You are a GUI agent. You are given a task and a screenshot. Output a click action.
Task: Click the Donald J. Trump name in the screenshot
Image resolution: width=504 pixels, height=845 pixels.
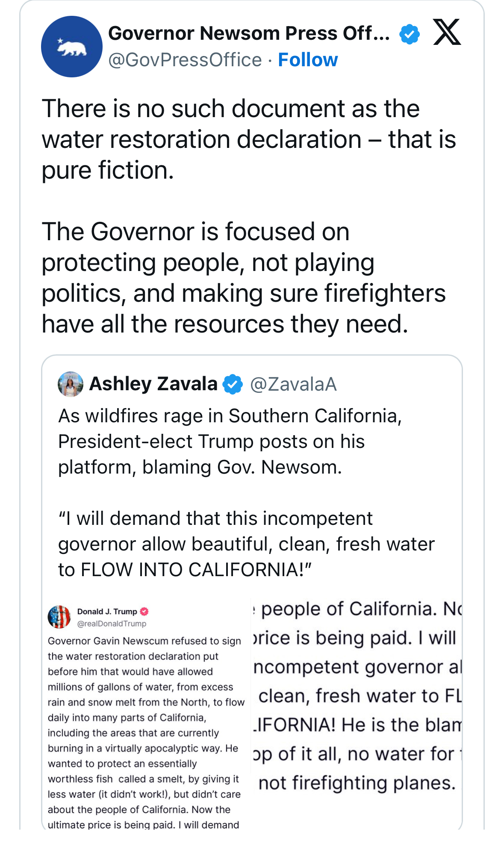pos(107,611)
